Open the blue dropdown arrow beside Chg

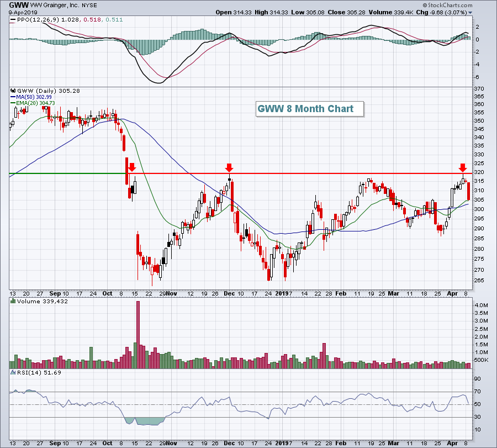coord(470,13)
